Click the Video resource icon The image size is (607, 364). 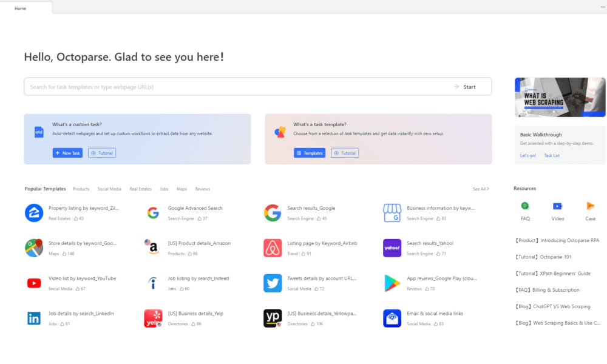pos(558,206)
